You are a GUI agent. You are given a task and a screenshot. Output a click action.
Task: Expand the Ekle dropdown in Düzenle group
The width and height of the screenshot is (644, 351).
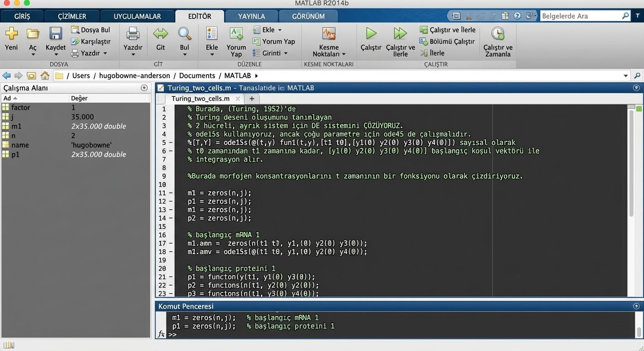point(280,30)
